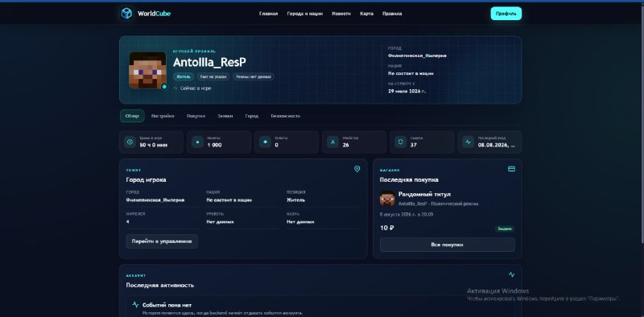
Task: Click the coin icon in Монеты card
Action: tap(197, 142)
